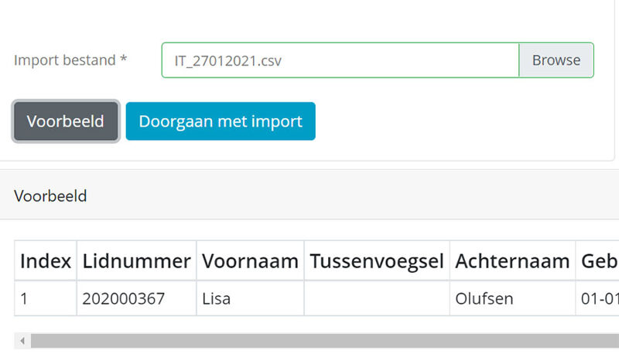
Task: Click the Import bestand label
Action: [x=70, y=60]
